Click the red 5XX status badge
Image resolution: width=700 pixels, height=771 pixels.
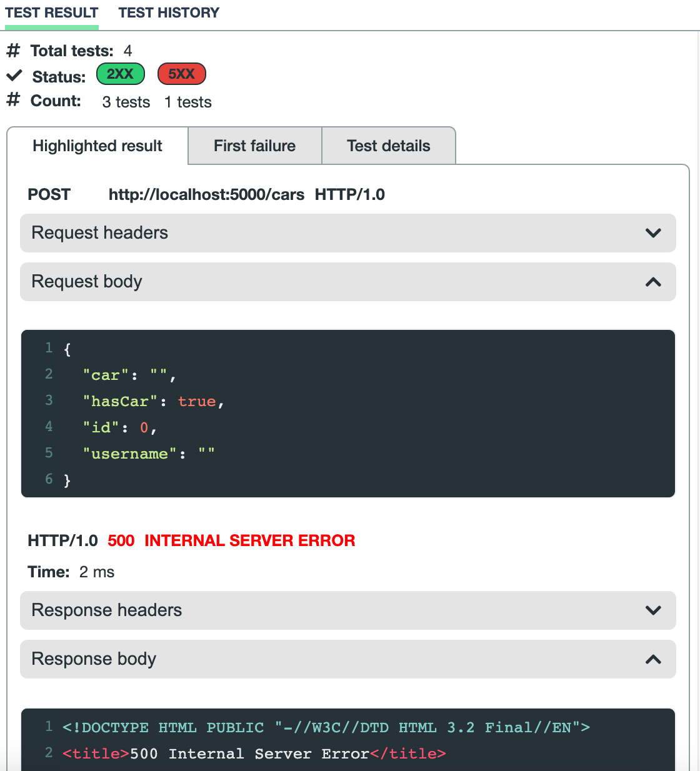[x=181, y=74]
